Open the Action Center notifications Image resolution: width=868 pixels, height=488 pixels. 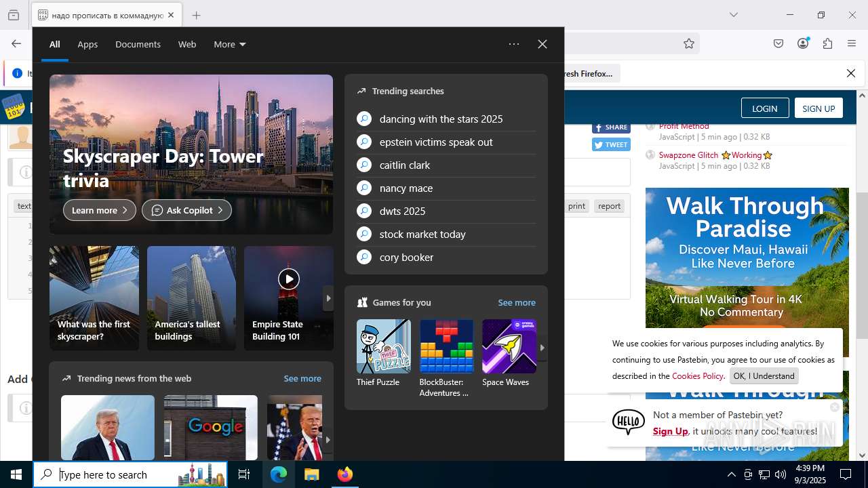click(x=846, y=474)
